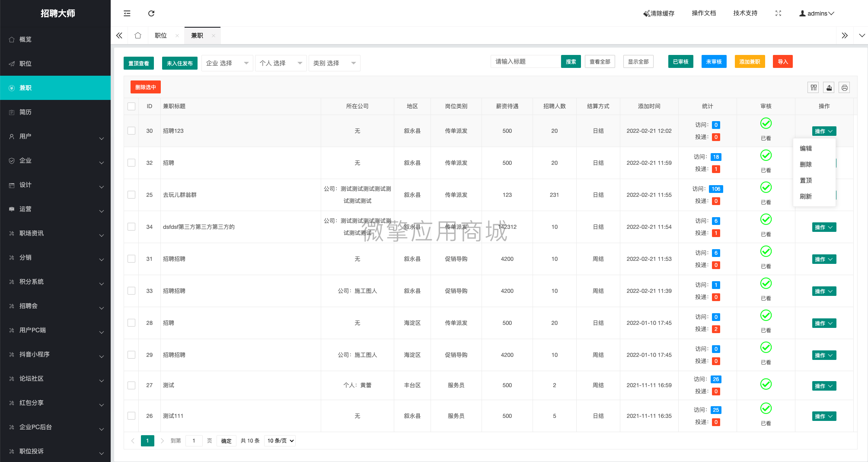Image resolution: width=868 pixels, height=462 pixels.
Task: Open the column filter grid icon
Action: [814, 88]
